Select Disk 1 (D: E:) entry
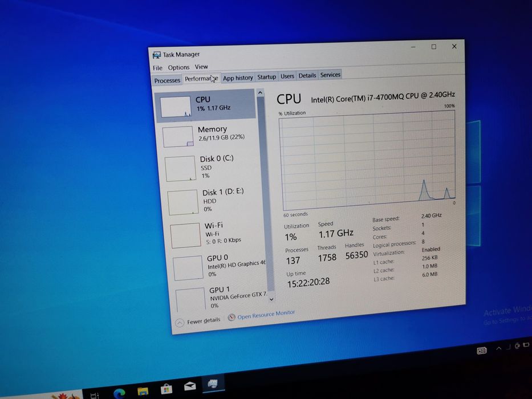The image size is (532, 399). [213, 201]
